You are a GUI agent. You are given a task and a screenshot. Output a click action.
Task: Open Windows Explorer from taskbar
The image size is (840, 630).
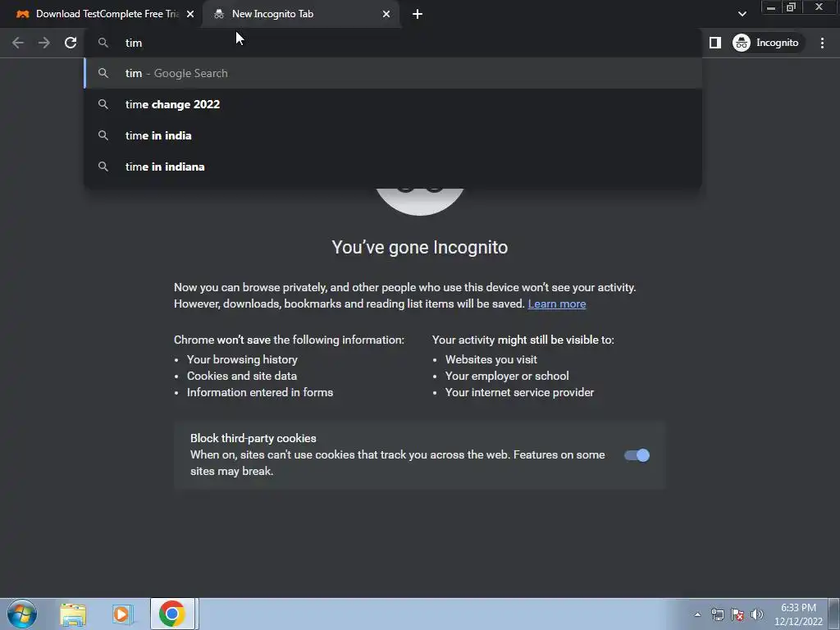point(73,614)
